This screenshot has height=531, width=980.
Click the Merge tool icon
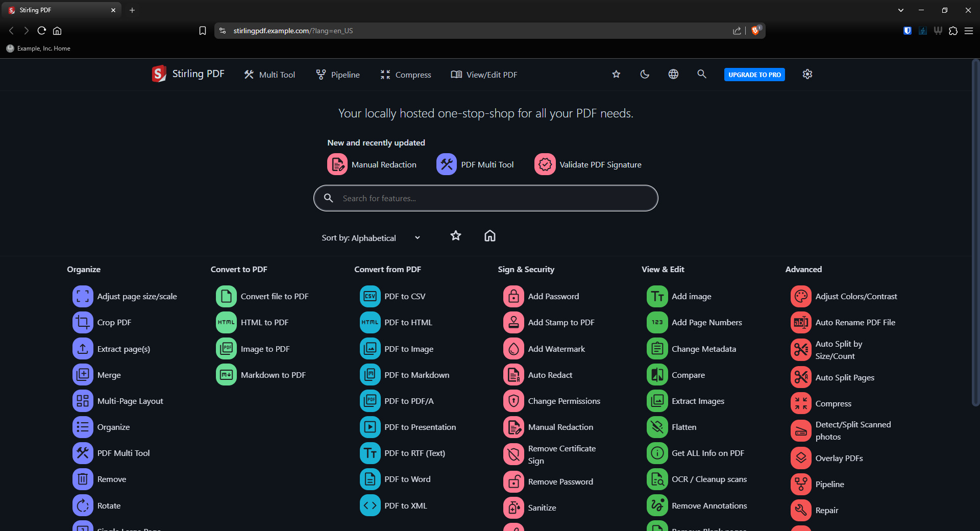[x=83, y=375]
